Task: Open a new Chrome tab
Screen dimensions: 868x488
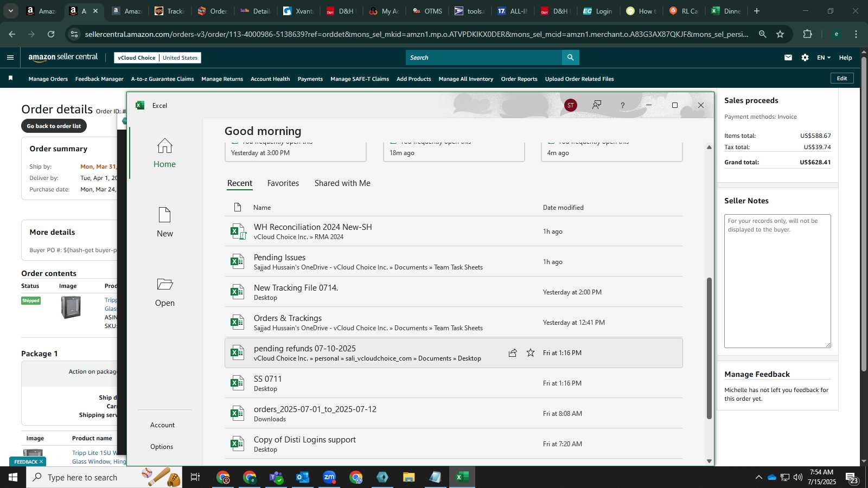Action: (x=757, y=11)
